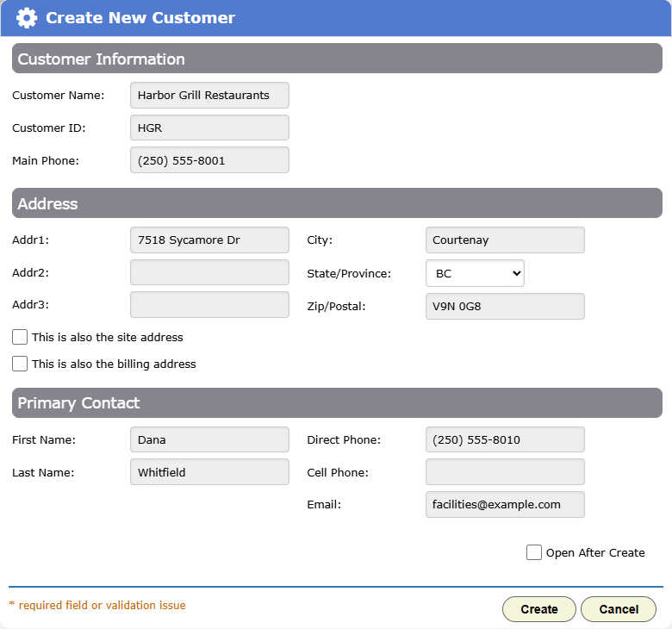Click the empty Cell Phone field
Screen dimensions: 672x629
505,472
